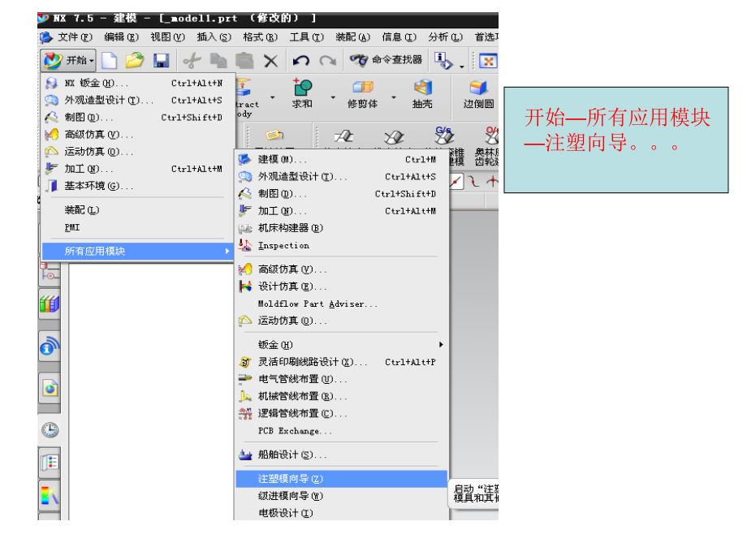
Task: Expand 所有应用模块 submenu
Action: coord(138,251)
